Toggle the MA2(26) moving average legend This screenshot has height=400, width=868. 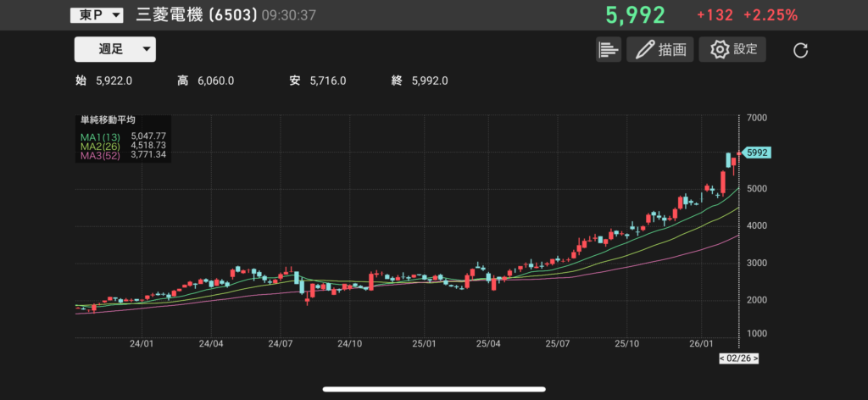(100, 146)
